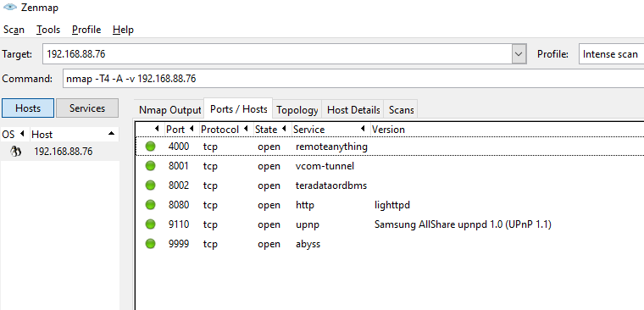Open the Profile menu
The height and width of the screenshot is (310, 644).
(x=86, y=30)
